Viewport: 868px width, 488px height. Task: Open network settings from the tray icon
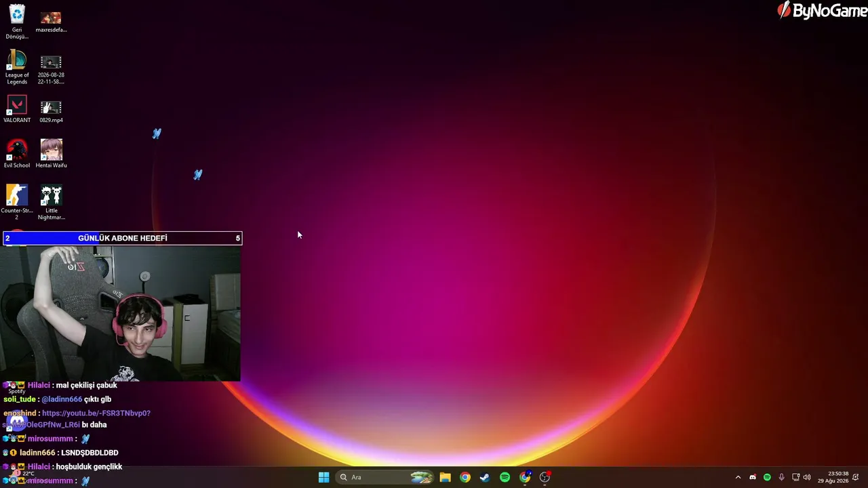coord(795,477)
